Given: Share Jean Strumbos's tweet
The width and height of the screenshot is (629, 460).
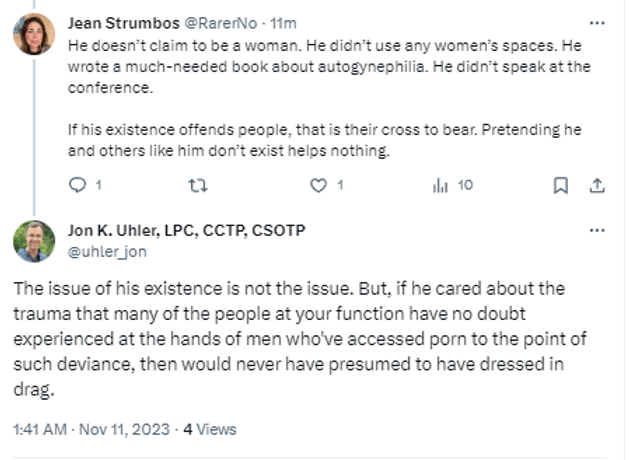Looking at the screenshot, I should point(597,185).
